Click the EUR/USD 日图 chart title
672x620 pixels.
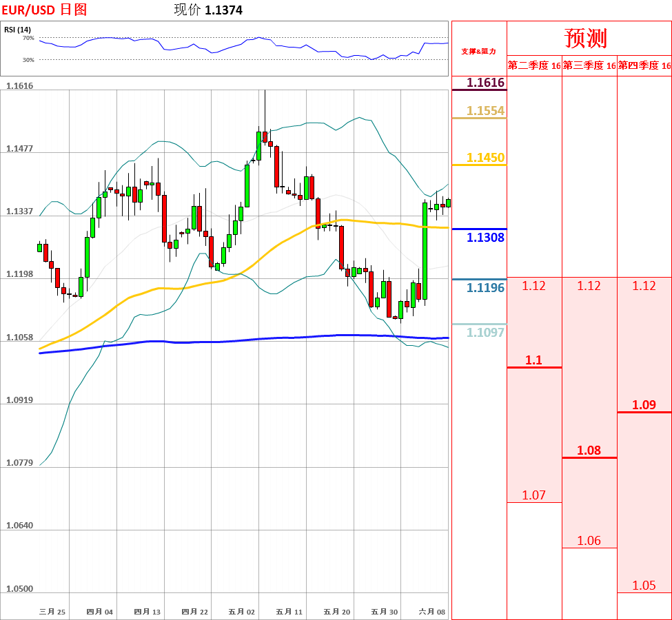pos(44,10)
